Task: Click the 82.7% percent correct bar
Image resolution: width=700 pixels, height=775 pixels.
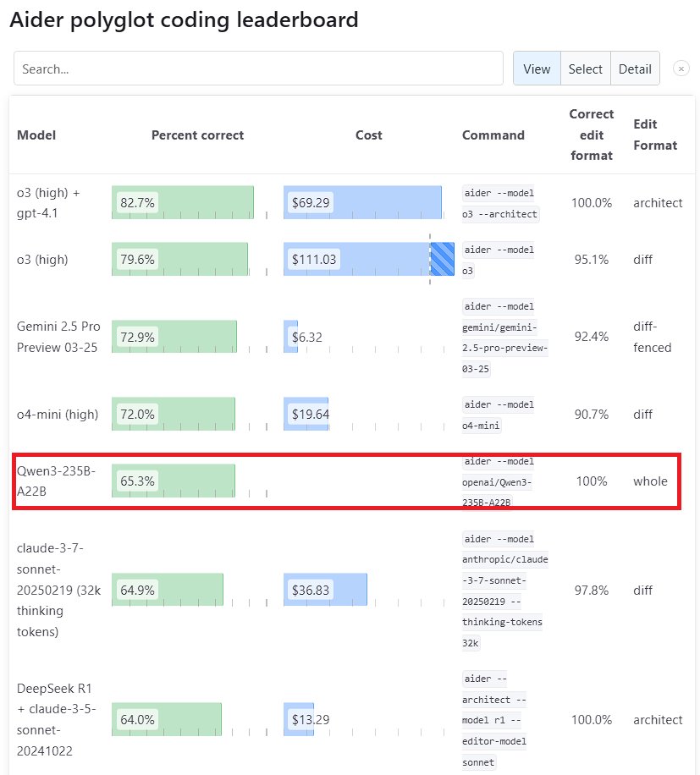Action: tap(183, 202)
